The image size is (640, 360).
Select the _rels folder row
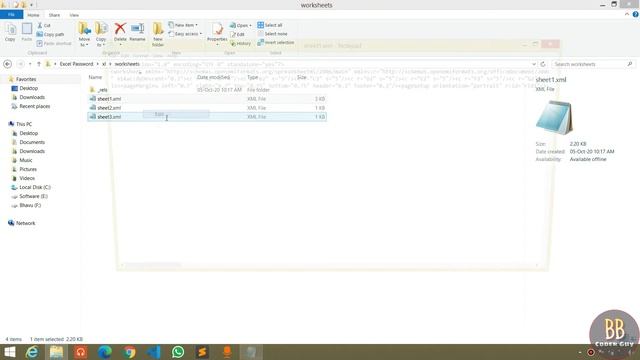(x=207, y=90)
